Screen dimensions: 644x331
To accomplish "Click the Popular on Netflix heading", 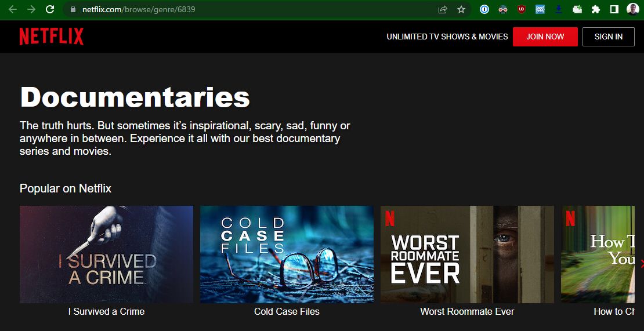I will (66, 188).
